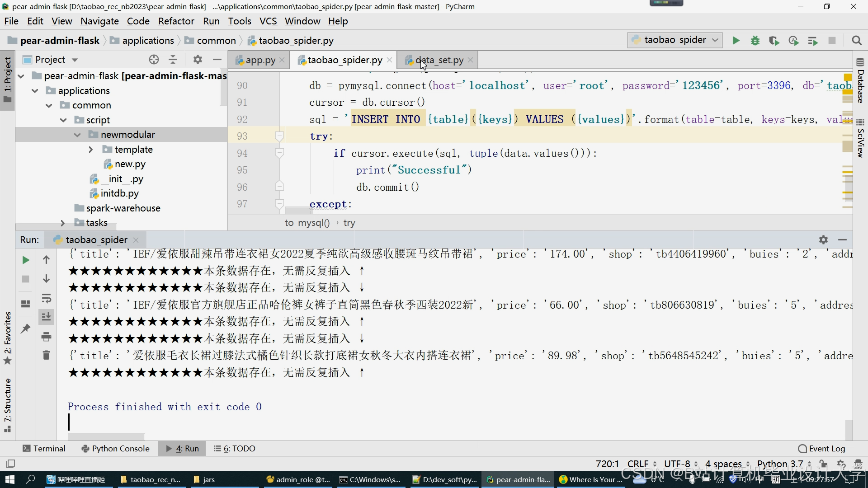Open the Terminal tool window
The image size is (868, 488).
(44, 448)
